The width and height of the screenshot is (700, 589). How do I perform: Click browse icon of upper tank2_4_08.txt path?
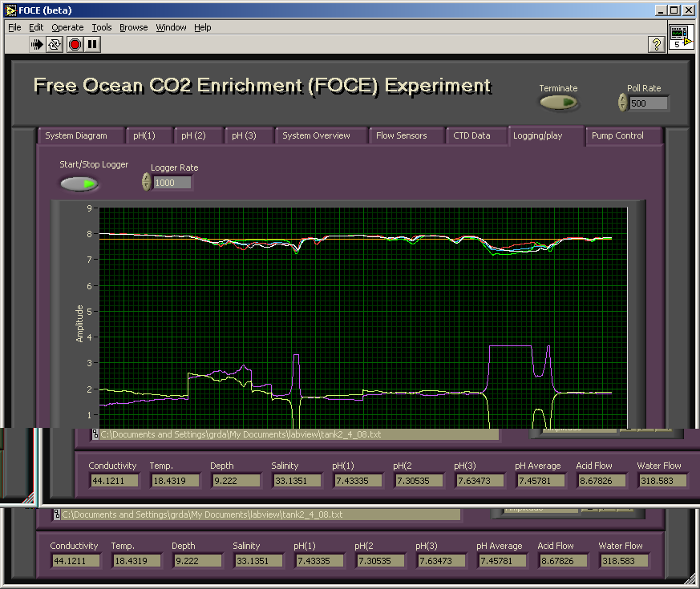95,434
